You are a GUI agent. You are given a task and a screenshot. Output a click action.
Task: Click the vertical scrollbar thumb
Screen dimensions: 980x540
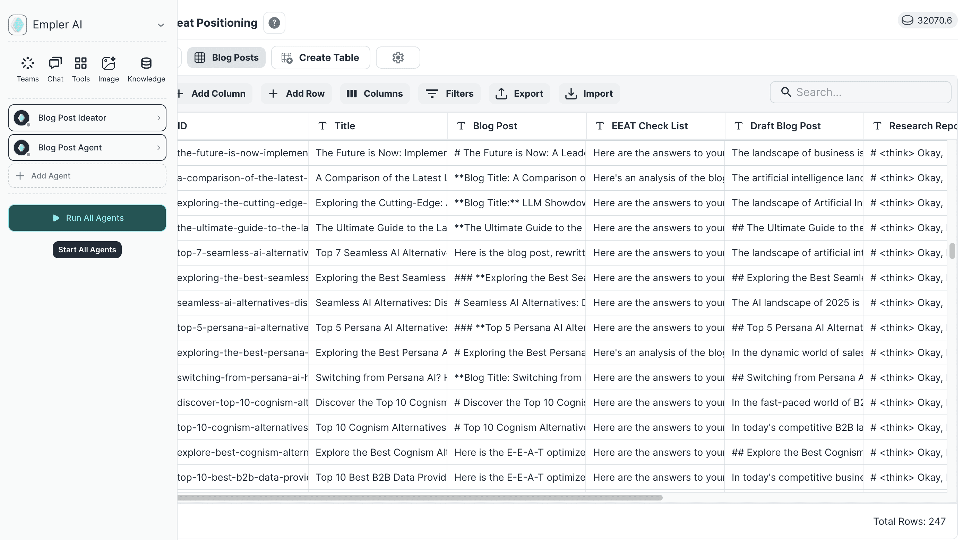(952, 251)
